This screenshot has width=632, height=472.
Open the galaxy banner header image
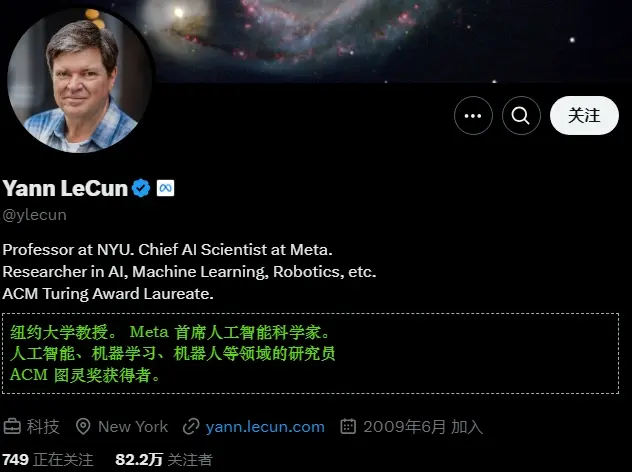pos(391,40)
